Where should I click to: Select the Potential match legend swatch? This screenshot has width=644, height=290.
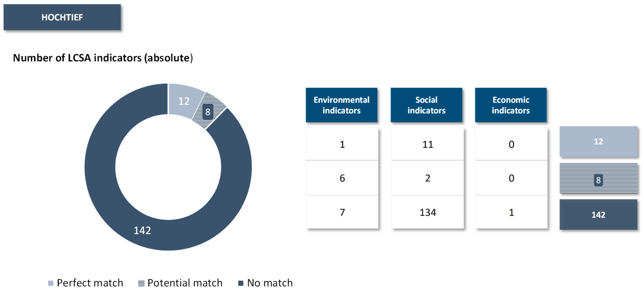tap(141, 283)
